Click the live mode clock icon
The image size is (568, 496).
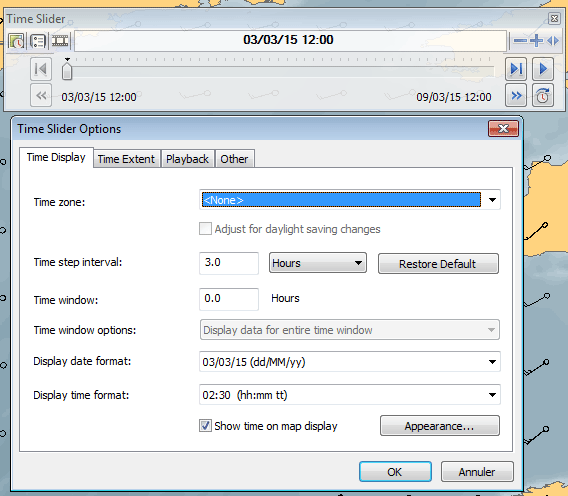click(x=543, y=96)
